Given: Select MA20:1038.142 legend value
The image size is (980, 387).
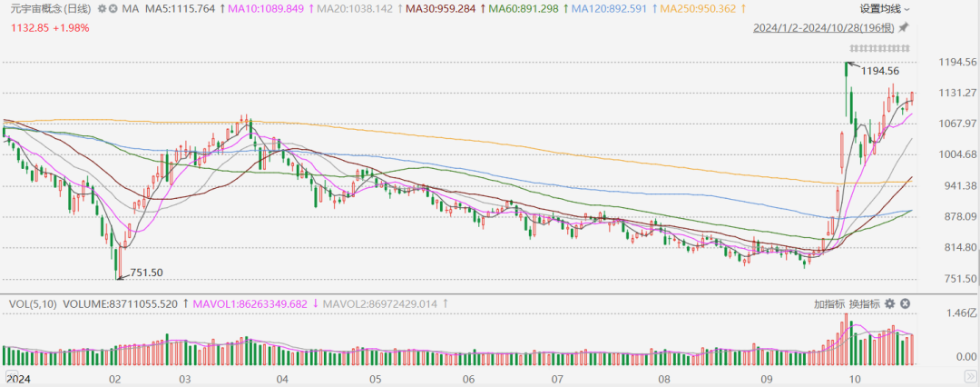Looking at the screenshot, I should pos(355,9).
